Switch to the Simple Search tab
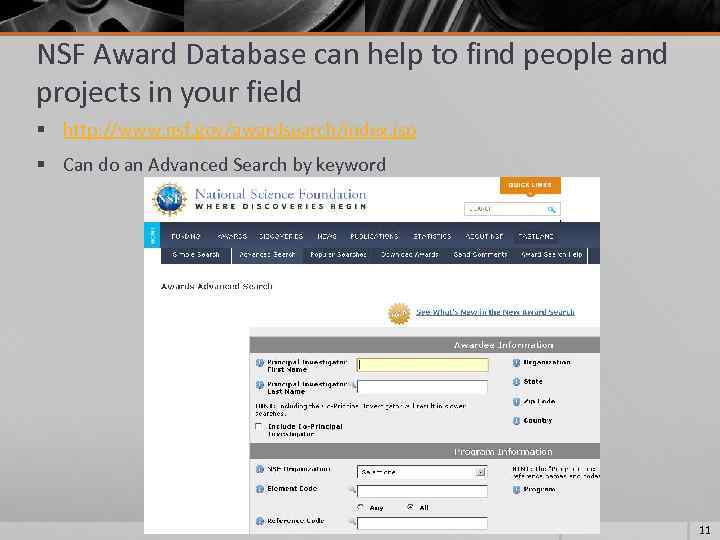This screenshot has height=540, width=720. (196, 254)
